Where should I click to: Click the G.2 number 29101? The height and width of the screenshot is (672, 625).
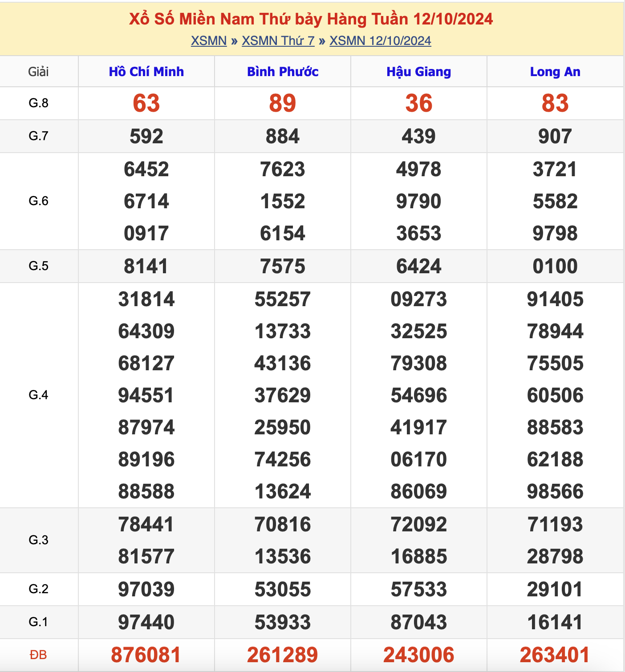[555, 589]
